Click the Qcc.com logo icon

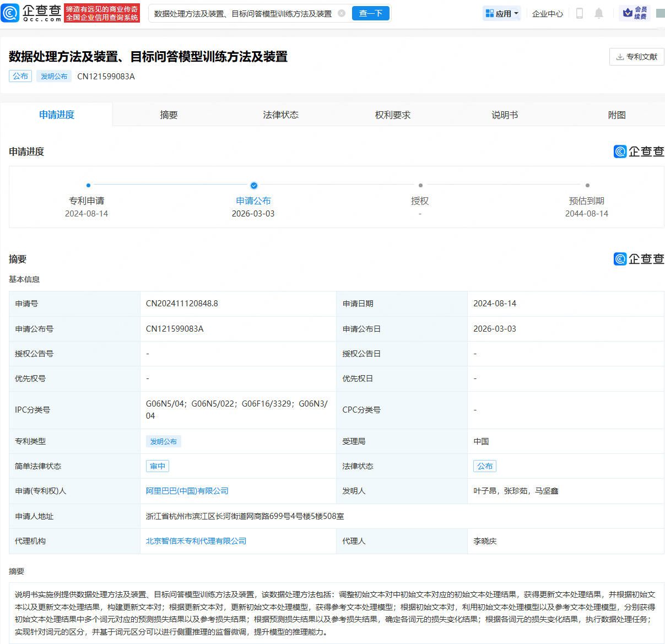pos(10,13)
